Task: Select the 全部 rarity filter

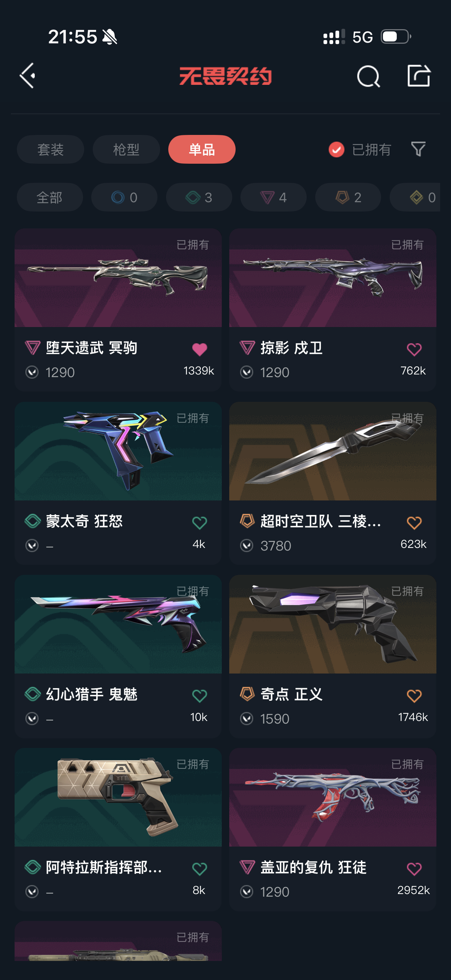Action: point(50,197)
